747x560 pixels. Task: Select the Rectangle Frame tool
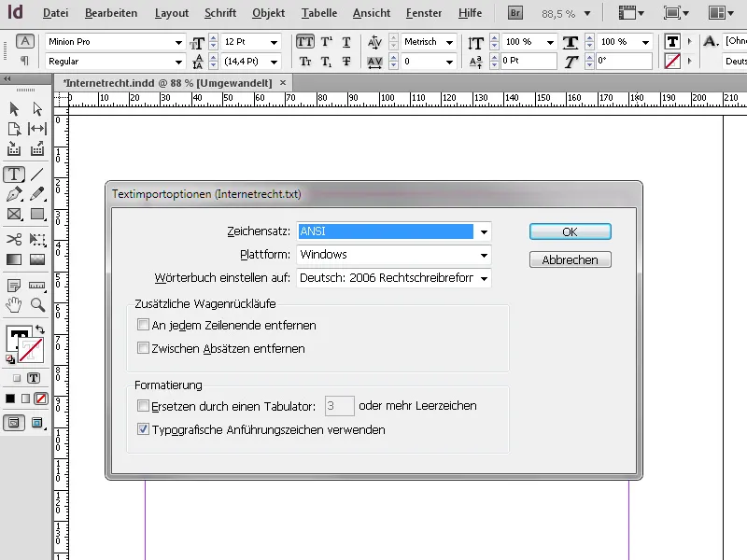pos(14,215)
